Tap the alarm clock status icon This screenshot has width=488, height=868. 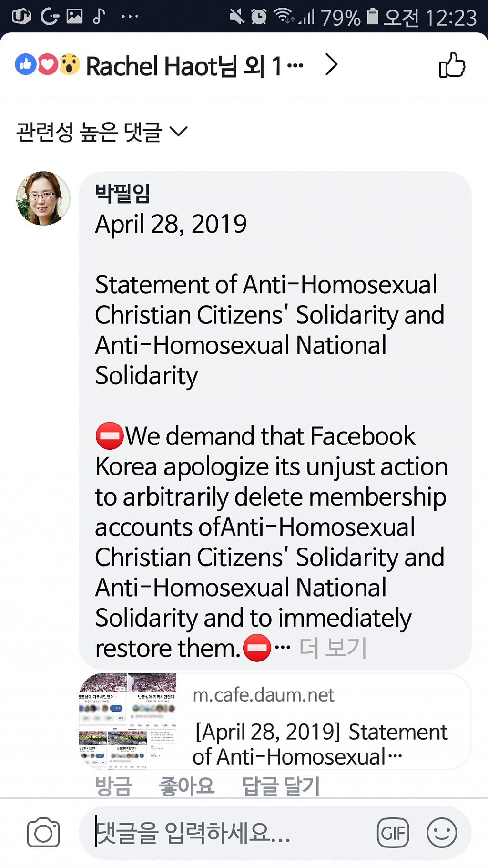(259, 17)
